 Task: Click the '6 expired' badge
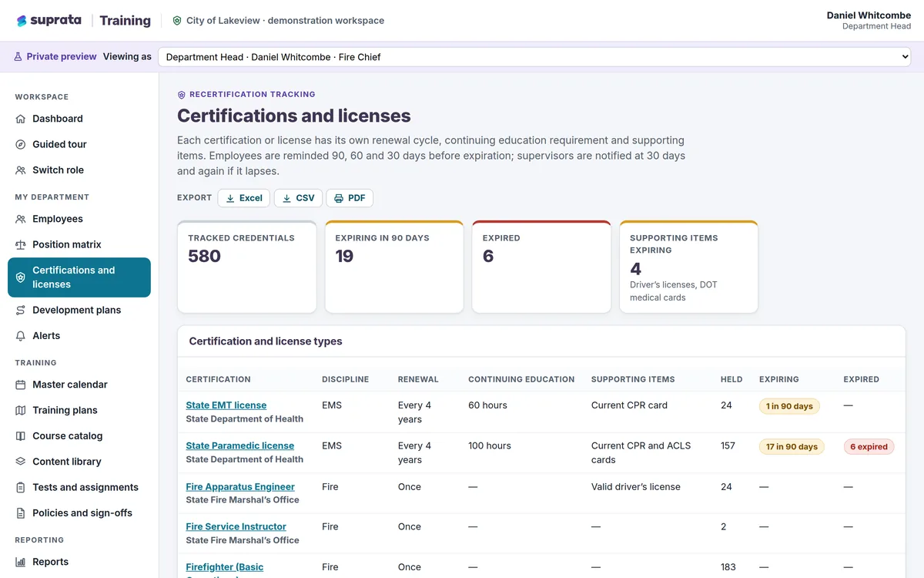tap(869, 446)
